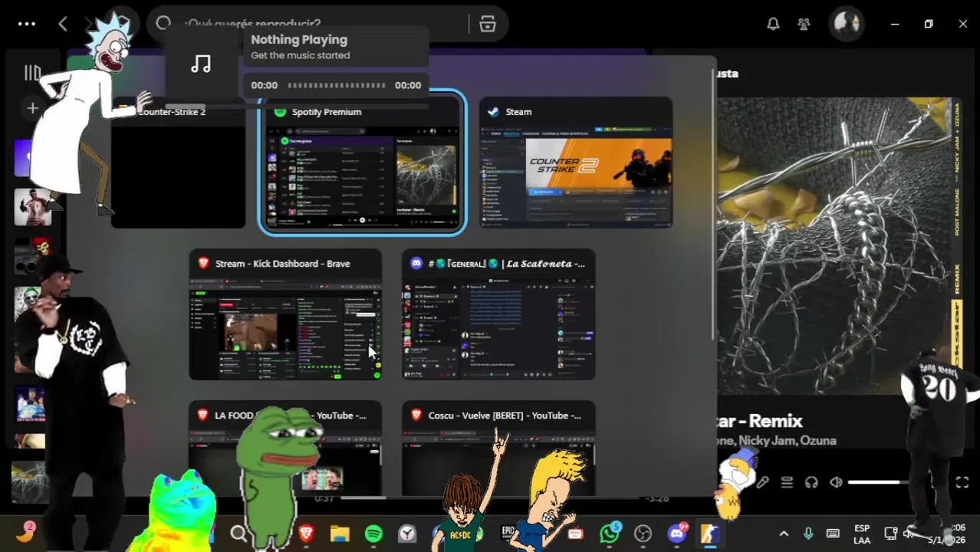Open Discord from the taskbar
The width and height of the screenshot is (980, 552).
point(677,534)
